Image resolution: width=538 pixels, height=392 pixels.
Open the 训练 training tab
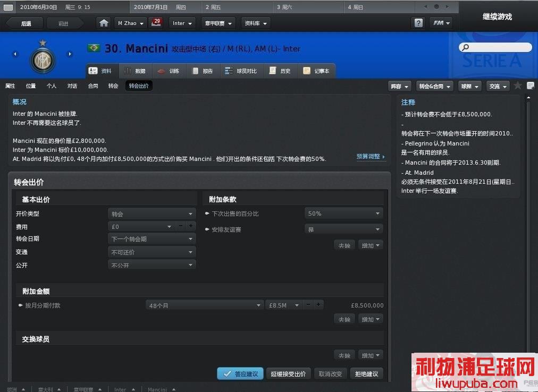click(x=169, y=71)
